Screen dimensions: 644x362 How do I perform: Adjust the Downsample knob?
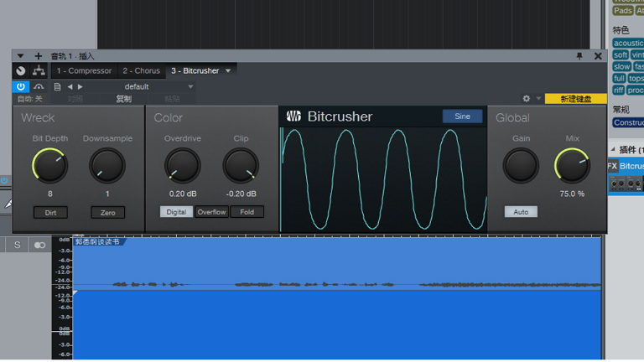[107, 165]
